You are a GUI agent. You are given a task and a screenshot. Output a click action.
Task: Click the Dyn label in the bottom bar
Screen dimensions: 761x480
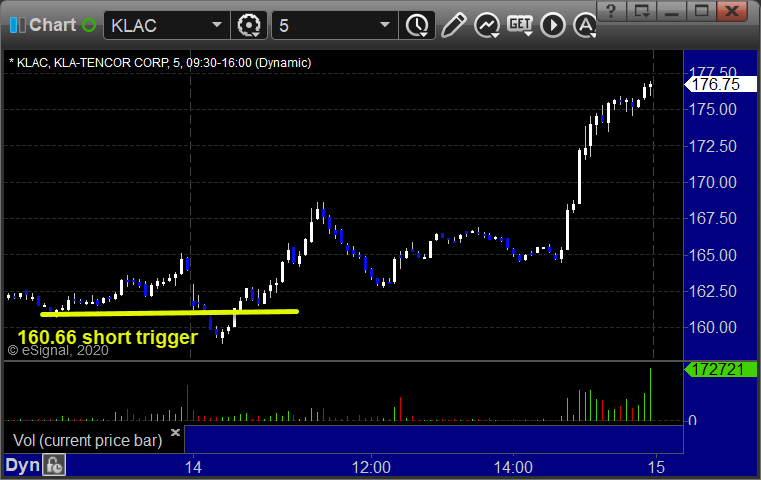click(x=22, y=465)
